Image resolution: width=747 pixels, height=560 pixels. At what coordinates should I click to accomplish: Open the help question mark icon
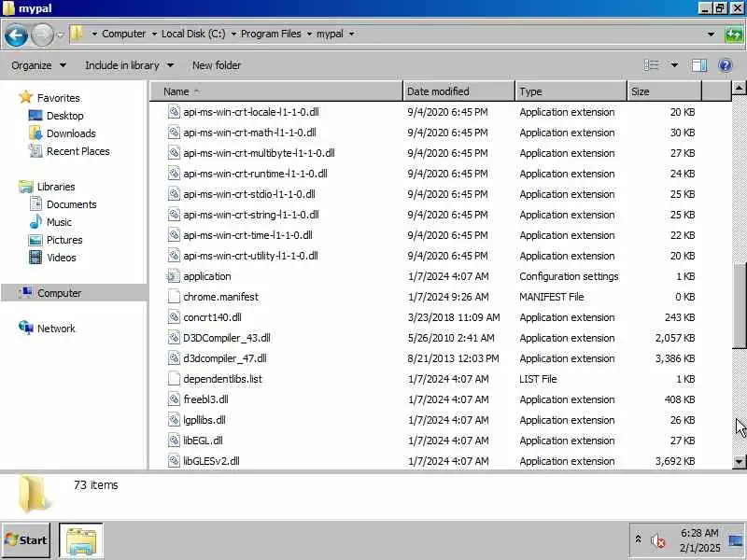[726, 65]
